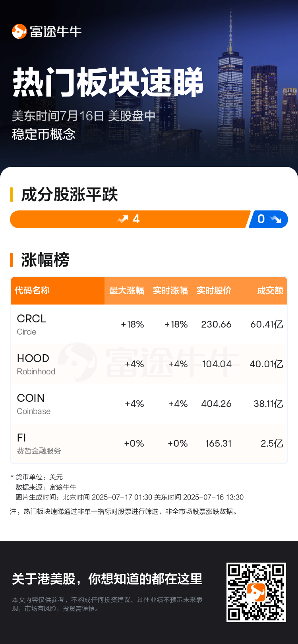
Task: Click the Futu Niuniu logo icon
Action: (19, 31)
